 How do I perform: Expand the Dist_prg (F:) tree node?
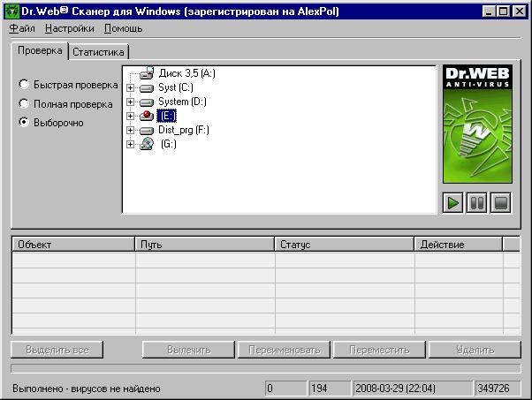(130, 130)
